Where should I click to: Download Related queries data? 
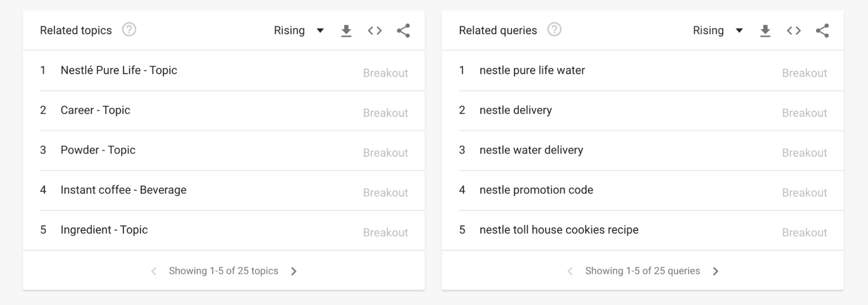click(x=765, y=31)
